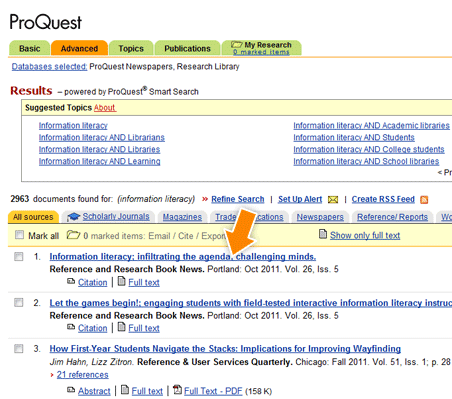Open the 21 references link
452x399 pixels.
click(x=82, y=375)
